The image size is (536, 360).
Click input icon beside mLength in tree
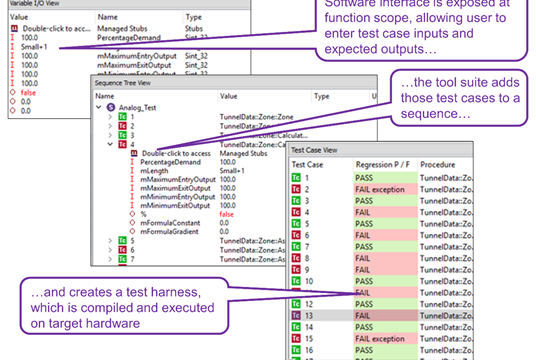(x=132, y=171)
